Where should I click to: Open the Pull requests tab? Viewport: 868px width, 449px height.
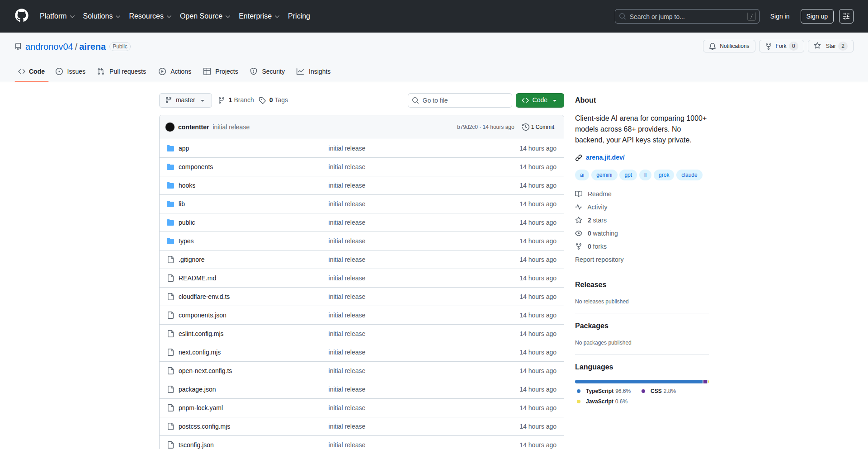point(122,71)
